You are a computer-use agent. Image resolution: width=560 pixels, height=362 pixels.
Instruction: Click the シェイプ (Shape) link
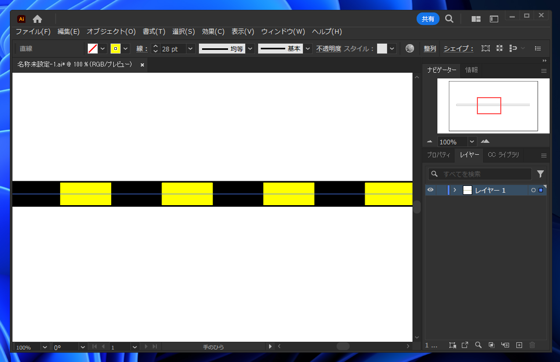click(x=458, y=49)
